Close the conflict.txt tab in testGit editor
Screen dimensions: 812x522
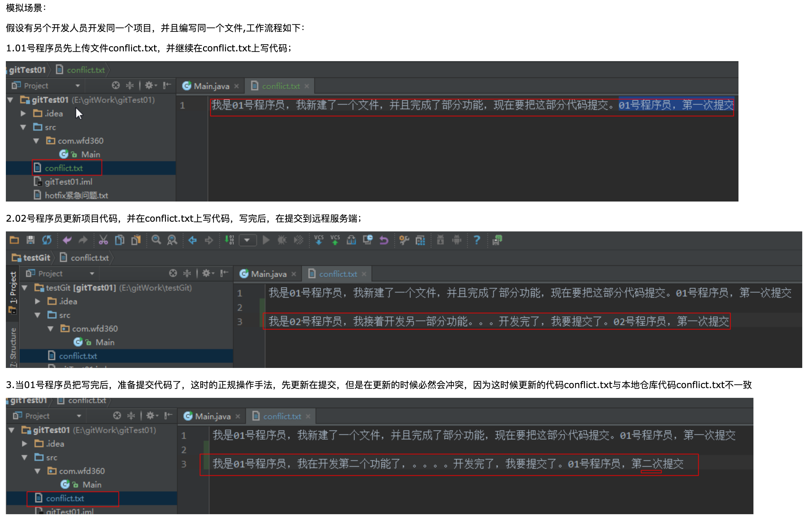(x=364, y=274)
